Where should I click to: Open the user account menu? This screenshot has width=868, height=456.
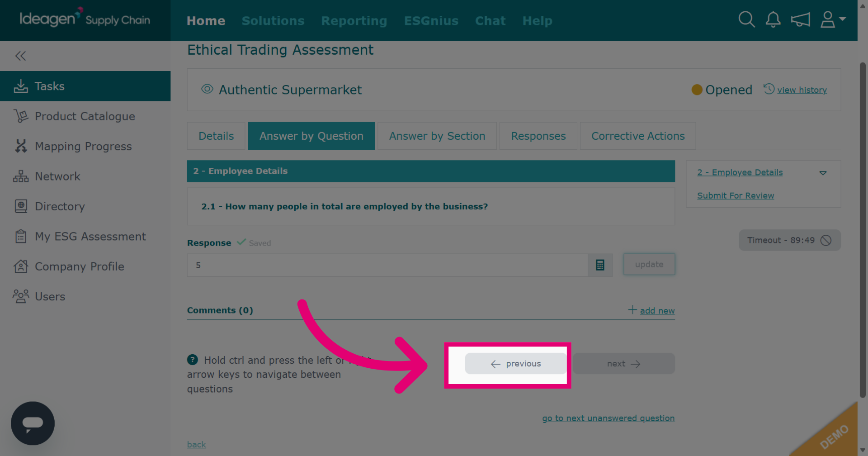point(833,19)
